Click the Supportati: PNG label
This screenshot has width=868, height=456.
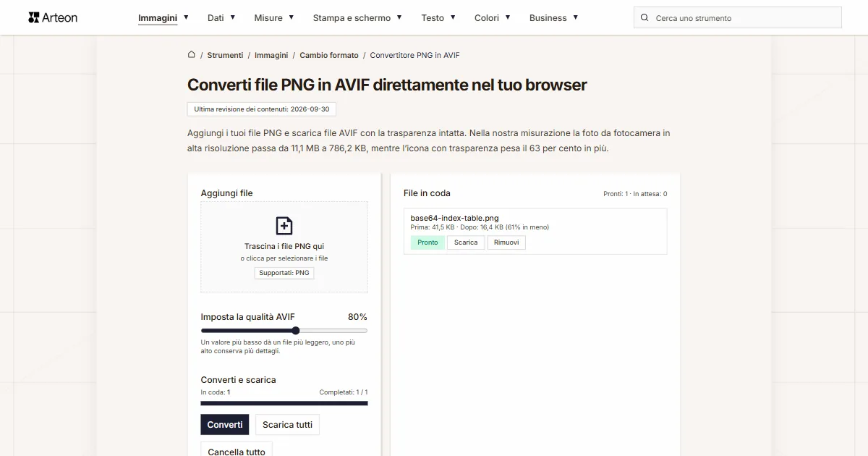(x=284, y=273)
